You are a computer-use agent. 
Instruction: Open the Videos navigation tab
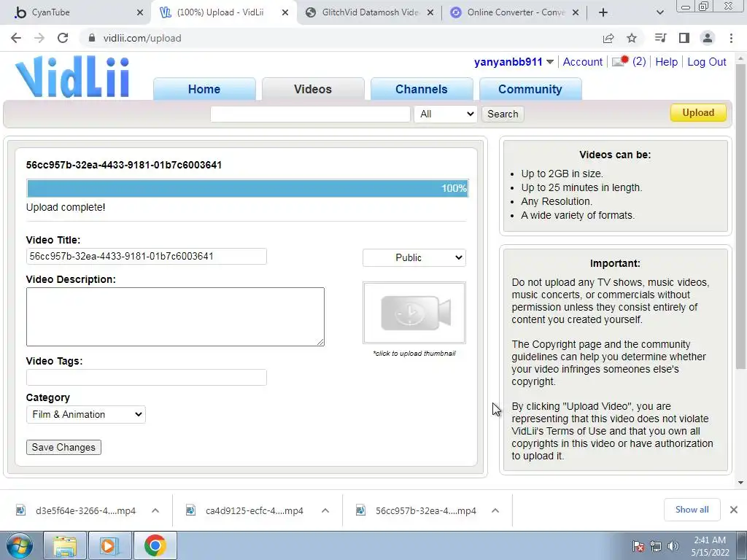coord(313,89)
